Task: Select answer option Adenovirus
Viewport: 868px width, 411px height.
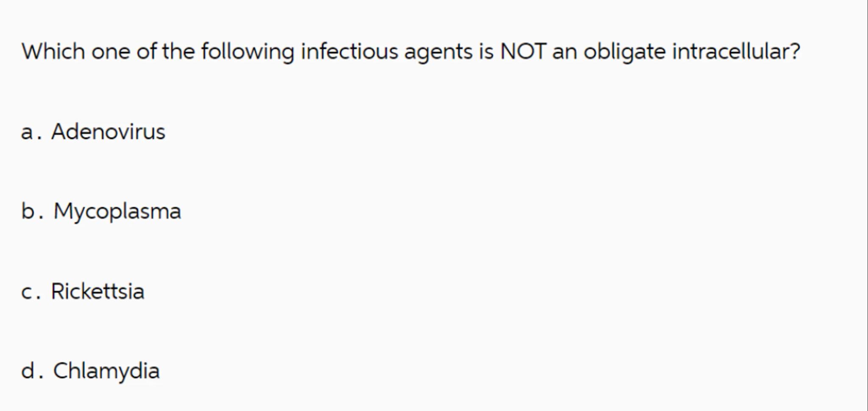Action: click(108, 131)
